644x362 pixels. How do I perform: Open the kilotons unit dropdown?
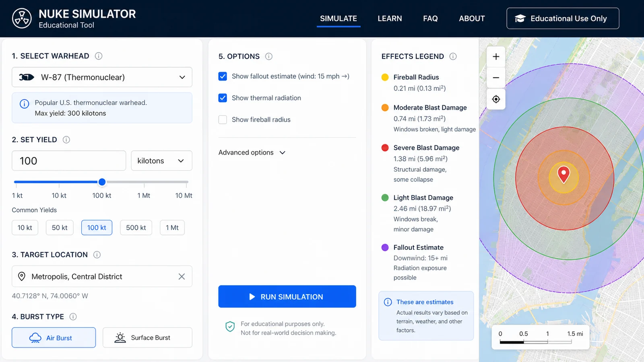[x=161, y=161]
